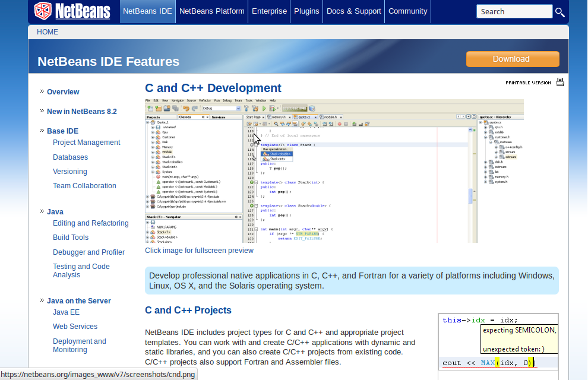Open the Java EE sidebar link
Viewport: 588px width, 380px height.
point(67,312)
